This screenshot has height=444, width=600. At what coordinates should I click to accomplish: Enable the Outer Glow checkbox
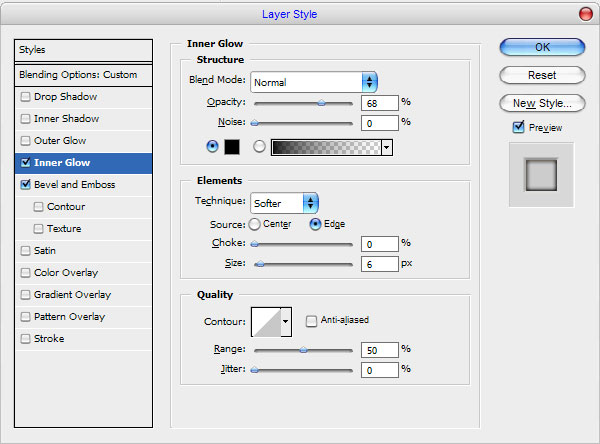tap(25, 140)
